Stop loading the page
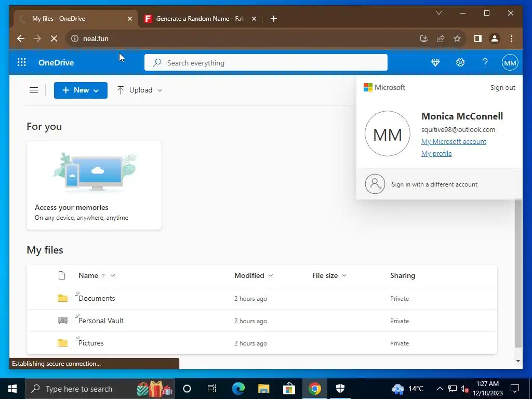Image resolution: width=532 pixels, height=399 pixels. 54,38
